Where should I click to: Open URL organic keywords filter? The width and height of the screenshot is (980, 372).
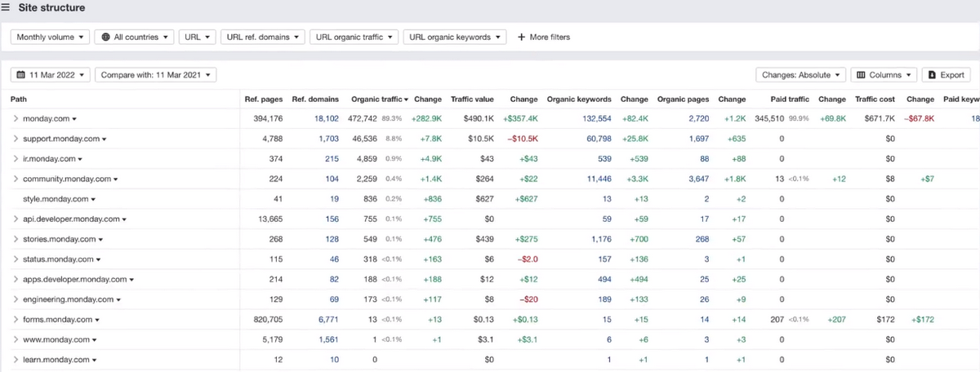coord(455,37)
